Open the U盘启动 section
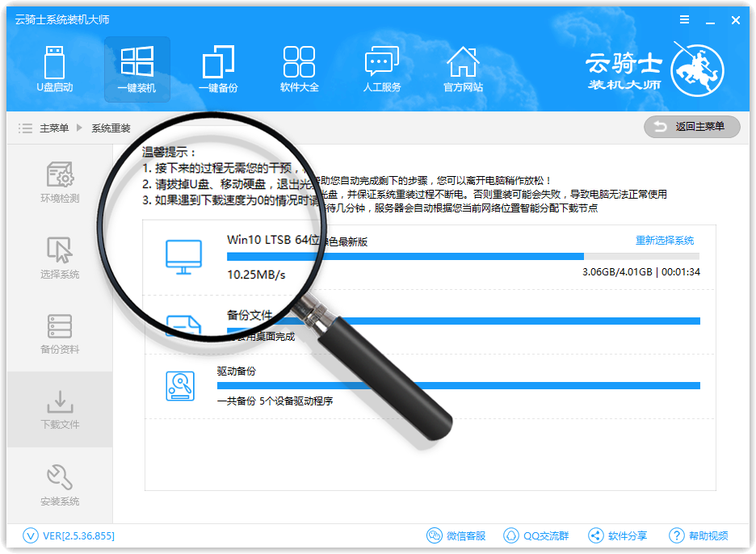The height and width of the screenshot is (554, 756). coord(54,69)
